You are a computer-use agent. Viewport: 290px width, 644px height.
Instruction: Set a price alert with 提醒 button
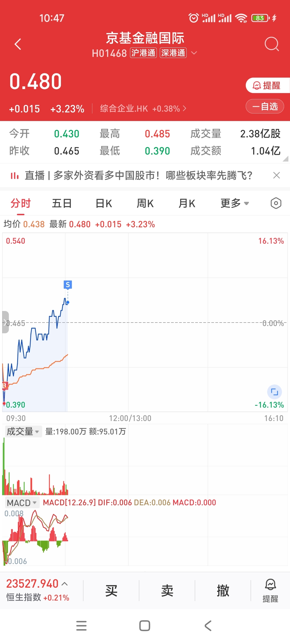click(x=268, y=85)
